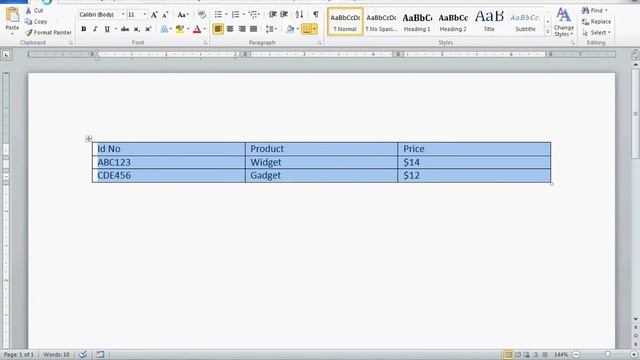Toggle show paragraph marks
Screen dimensions: 640x360
pyautogui.click(x=316, y=15)
